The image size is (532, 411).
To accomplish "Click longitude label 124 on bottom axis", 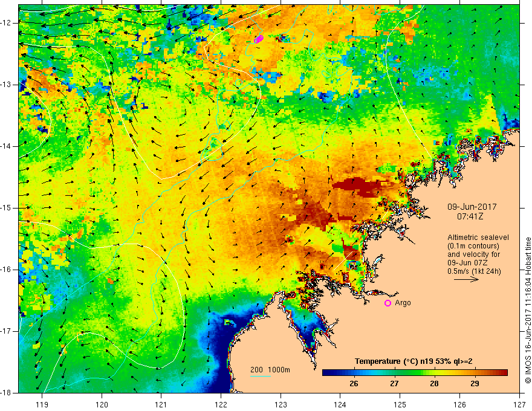I will (x=340, y=404).
